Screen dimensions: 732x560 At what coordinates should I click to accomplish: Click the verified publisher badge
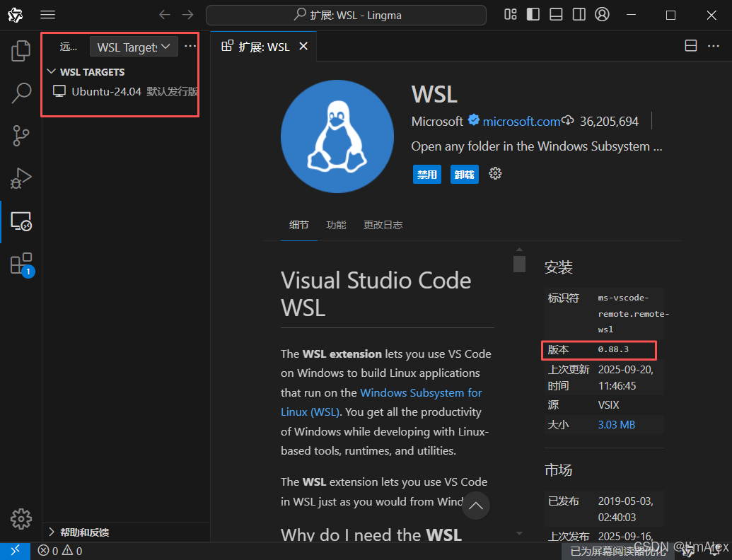(x=473, y=120)
